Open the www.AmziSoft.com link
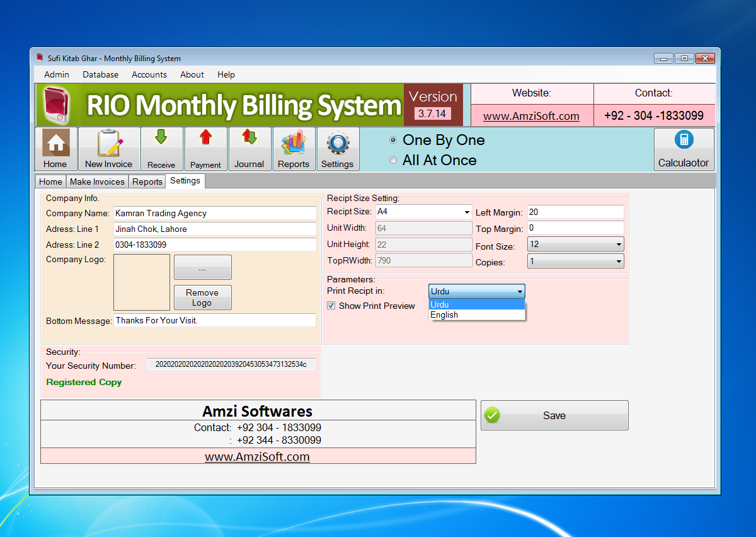The image size is (756, 537). (531, 116)
